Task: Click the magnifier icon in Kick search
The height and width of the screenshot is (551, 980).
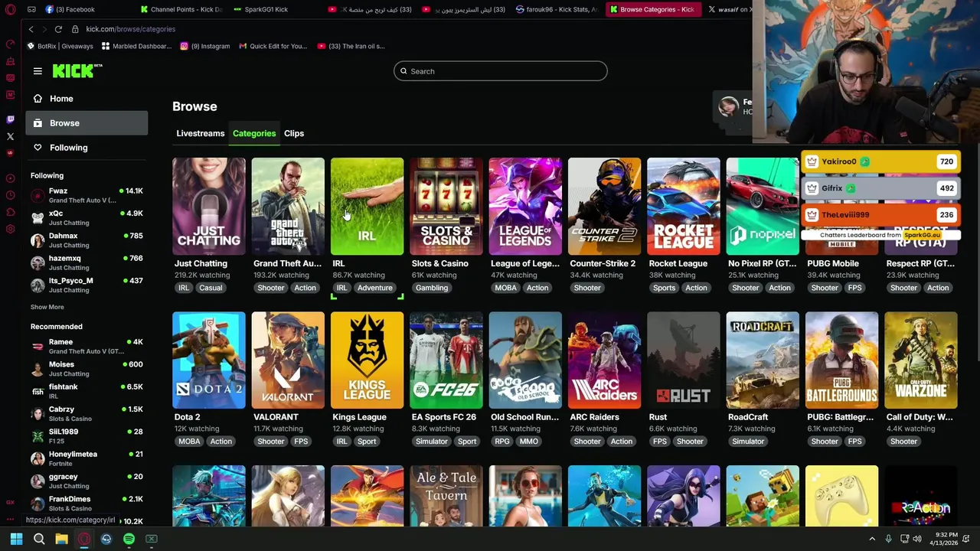Action: 403,71
